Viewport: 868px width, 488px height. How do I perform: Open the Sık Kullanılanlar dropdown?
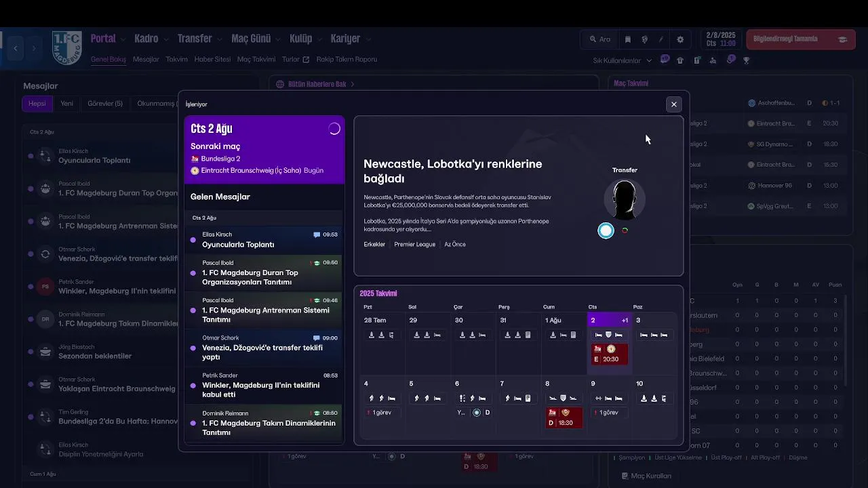click(623, 60)
